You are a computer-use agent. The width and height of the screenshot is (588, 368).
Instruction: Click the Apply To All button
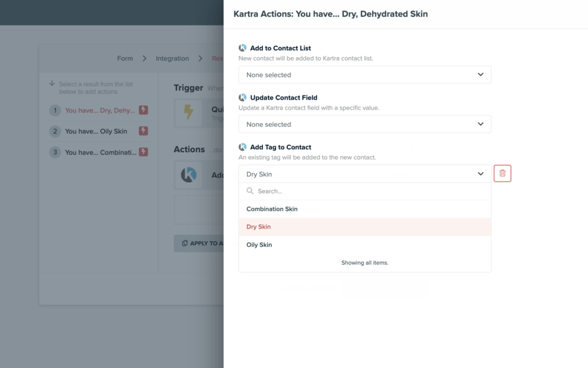click(199, 243)
